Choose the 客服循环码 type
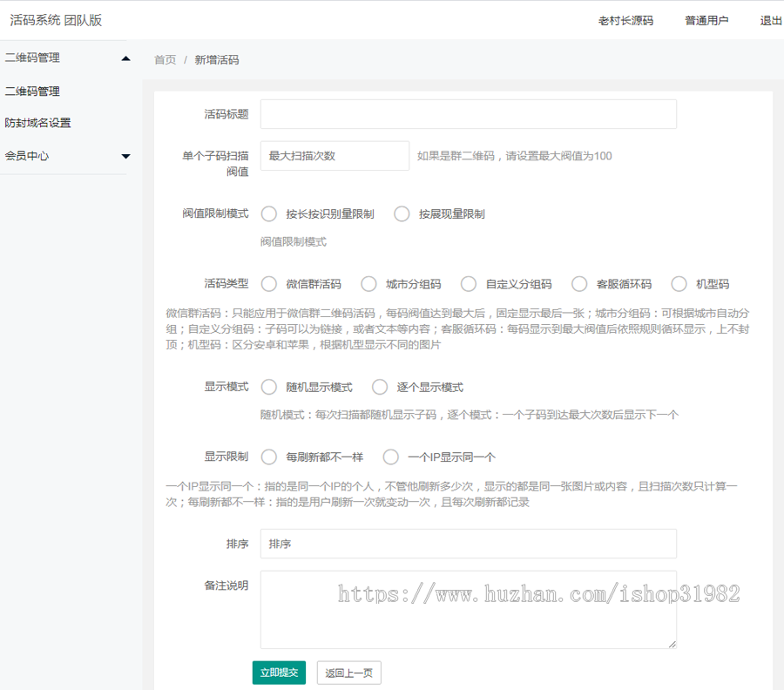The image size is (784, 690). pyautogui.click(x=579, y=283)
